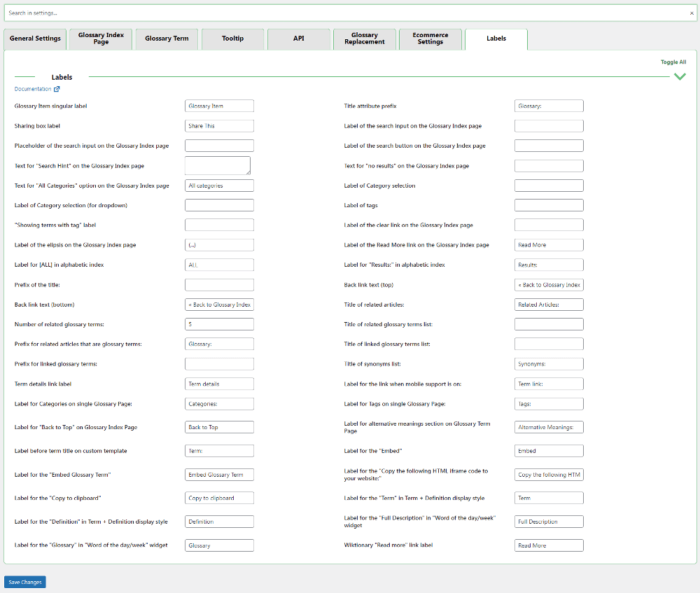Click the external link icon beside Documentation
Screen dimensions: 700x593
[x=57, y=90]
